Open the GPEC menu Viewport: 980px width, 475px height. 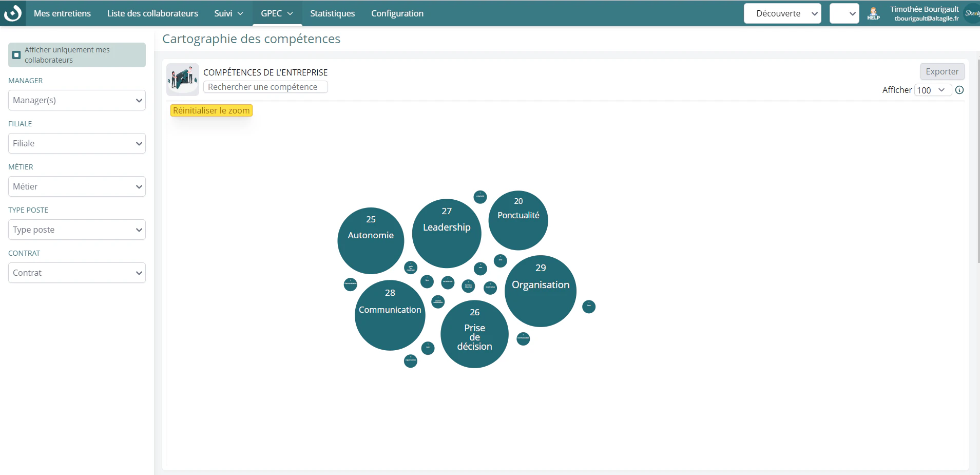pos(277,13)
